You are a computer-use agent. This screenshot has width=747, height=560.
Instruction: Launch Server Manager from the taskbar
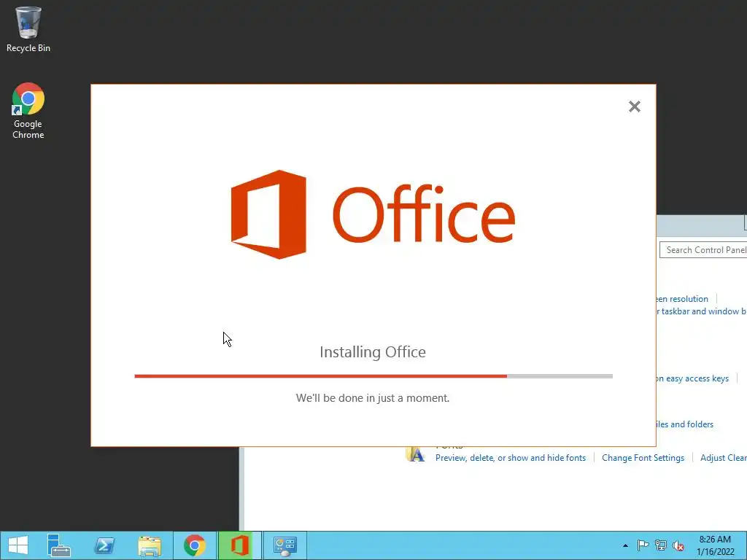point(59,545)
